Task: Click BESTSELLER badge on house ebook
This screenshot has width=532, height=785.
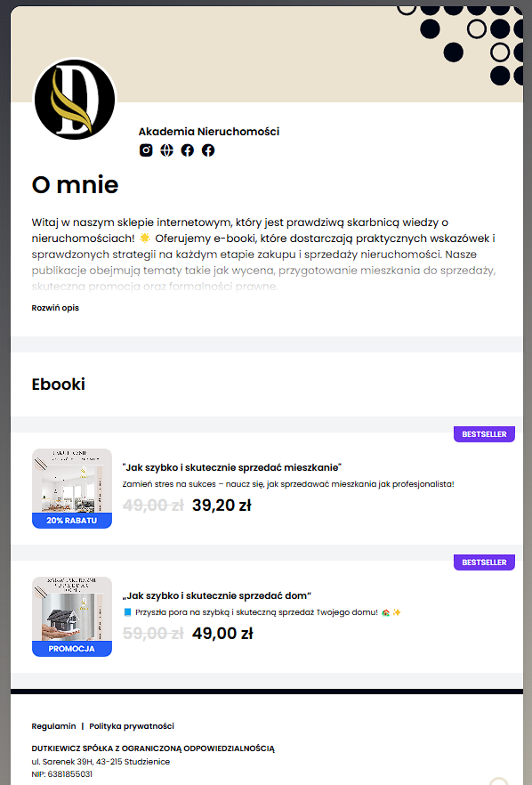Action: pyautogui.click(x=484, y=562)
